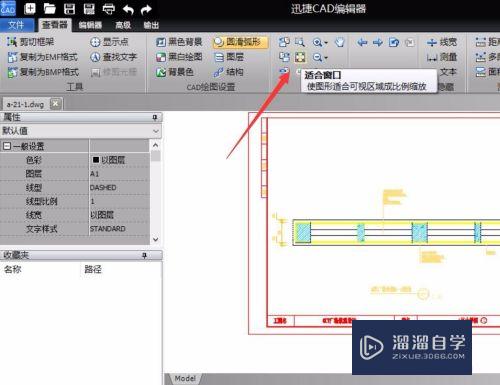Screen dimensions: 500x385
Task: Toggle 黑色背景 setting
Action: (179, 42)
